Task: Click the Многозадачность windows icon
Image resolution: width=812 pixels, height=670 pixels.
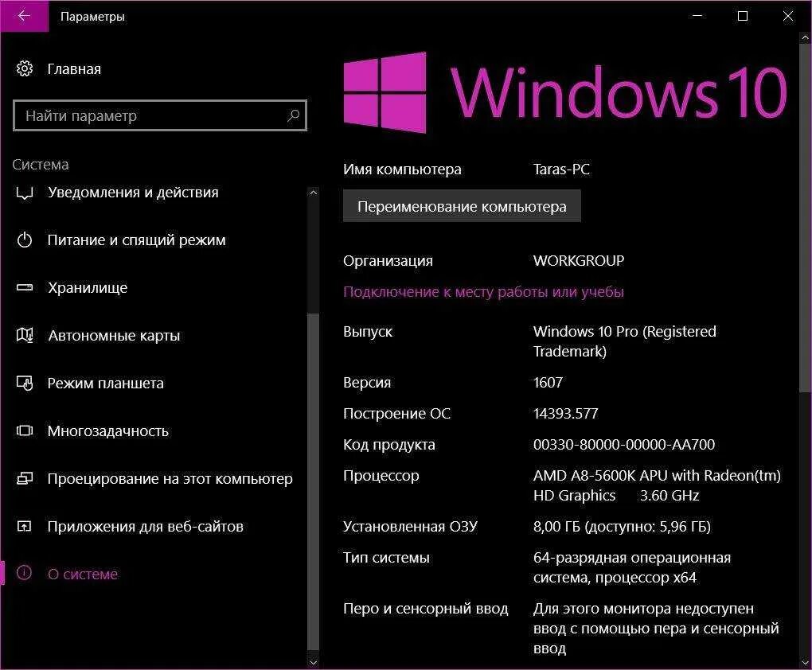Action: click(x=25, y=430)
